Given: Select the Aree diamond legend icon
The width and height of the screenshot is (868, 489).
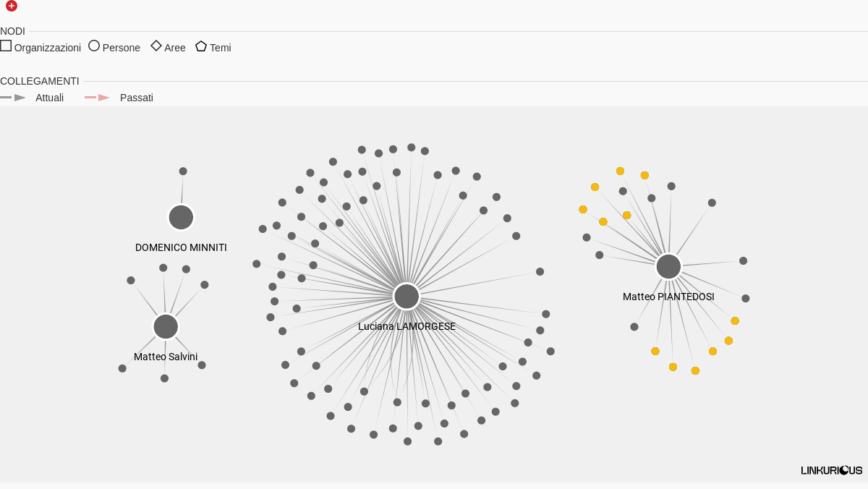Looking at the screenshot, I should point(156,46).
